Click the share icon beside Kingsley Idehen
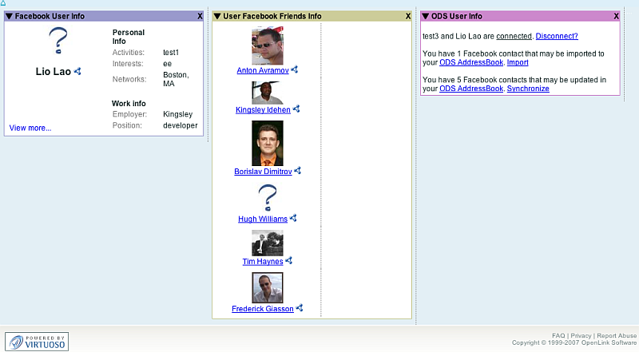This screenshot has height=364, width=639. (296, 109)
